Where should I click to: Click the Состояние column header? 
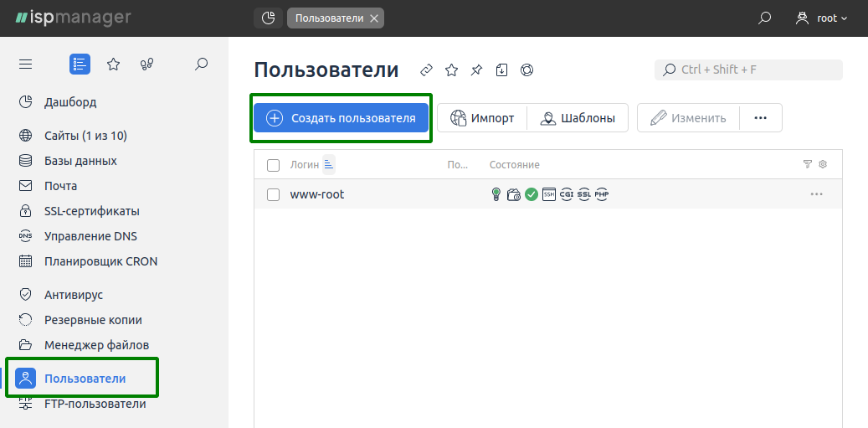(x=514, y=165)
